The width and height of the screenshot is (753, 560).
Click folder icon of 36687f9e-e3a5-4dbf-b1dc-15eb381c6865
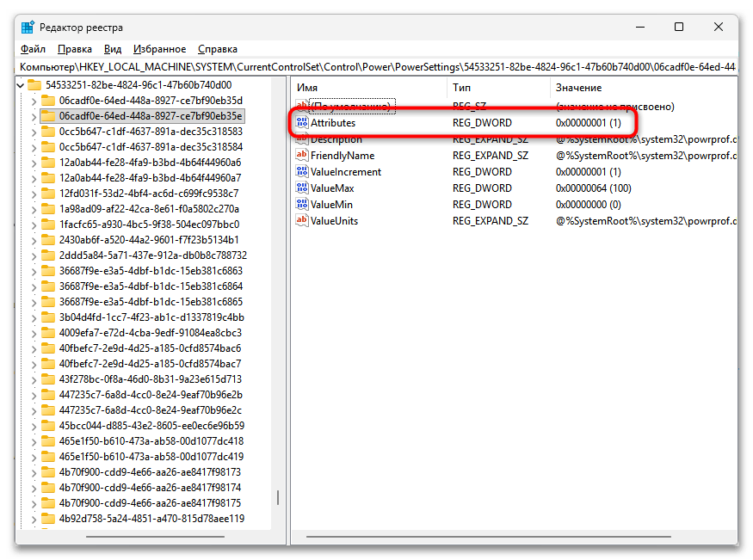pos(47,301)
